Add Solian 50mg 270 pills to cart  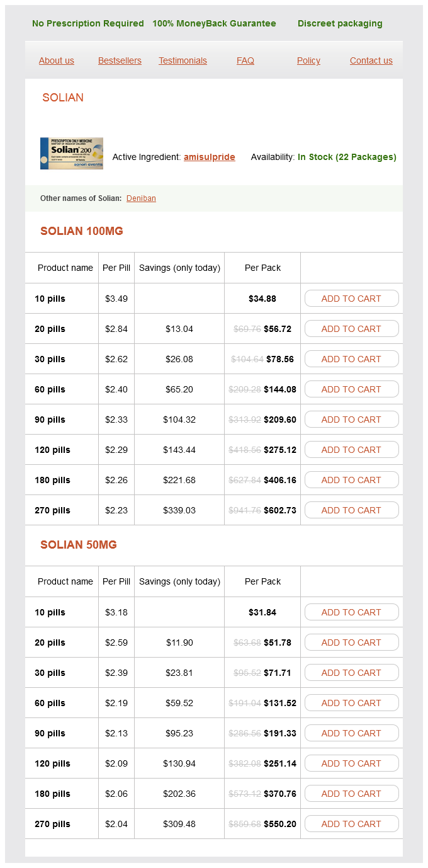click(x=351, y=824)
